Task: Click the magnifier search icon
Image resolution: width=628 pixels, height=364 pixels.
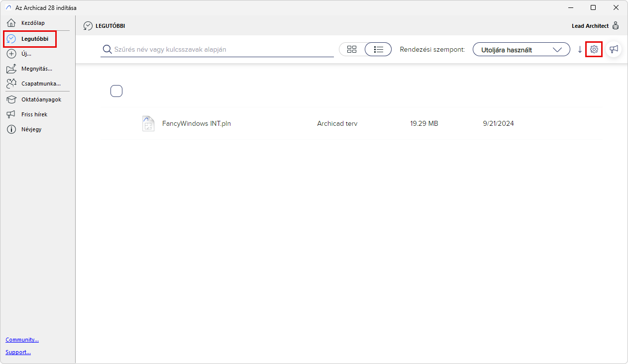Action: point(107,49)
